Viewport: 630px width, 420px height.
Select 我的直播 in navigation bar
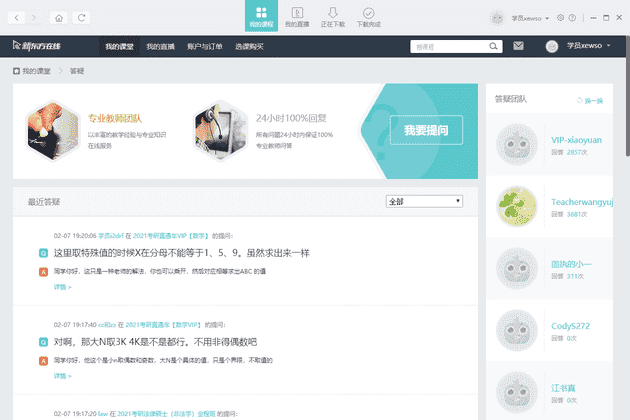click(x=160, y=47)
